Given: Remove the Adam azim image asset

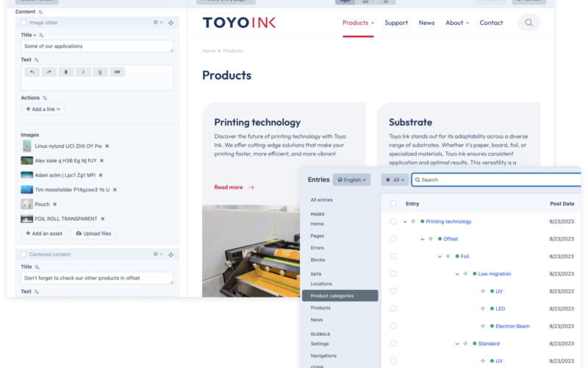Looking at the screenshot, I should 101,175.
